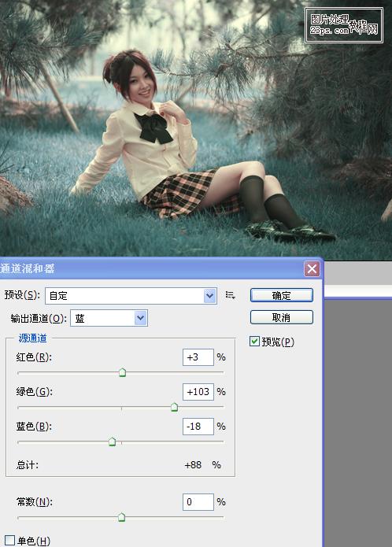This screenshot has height=547, width=392.
Task: Click the 输出通道(O) label
Action: 39,318
